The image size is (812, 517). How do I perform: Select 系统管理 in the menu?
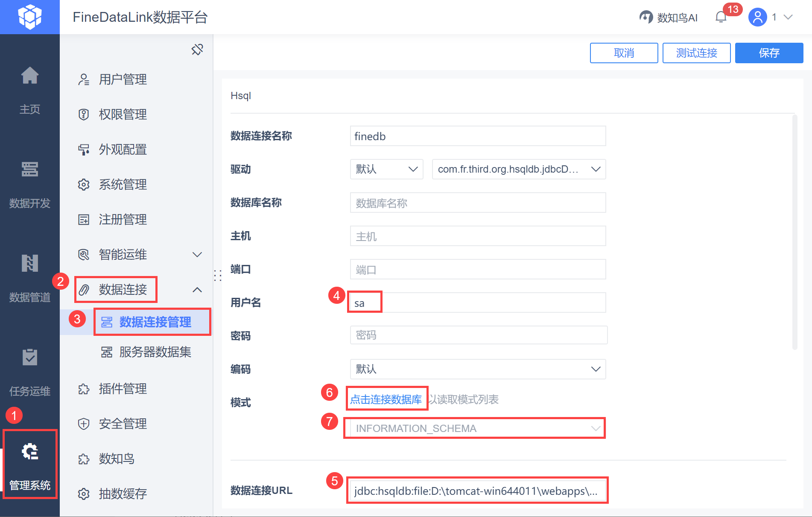coord(123,185)
